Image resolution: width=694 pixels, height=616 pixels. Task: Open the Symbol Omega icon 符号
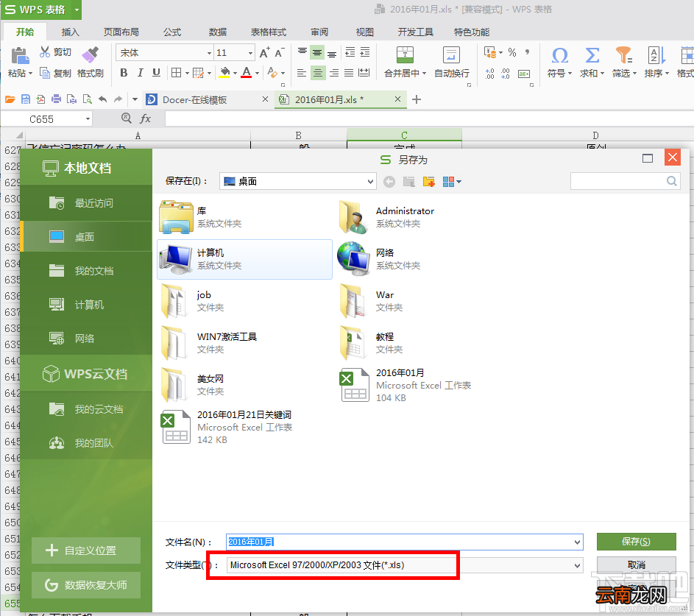click(560, 55)
